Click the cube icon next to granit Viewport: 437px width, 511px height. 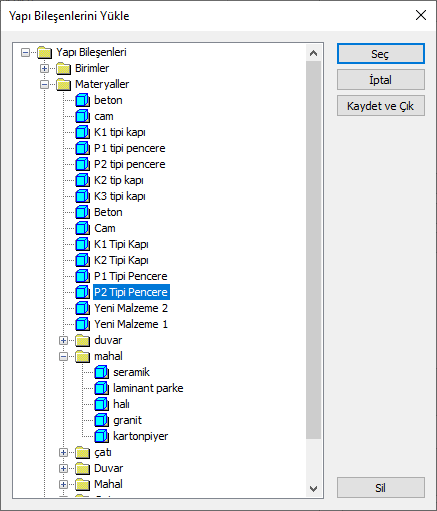point(101,420)
